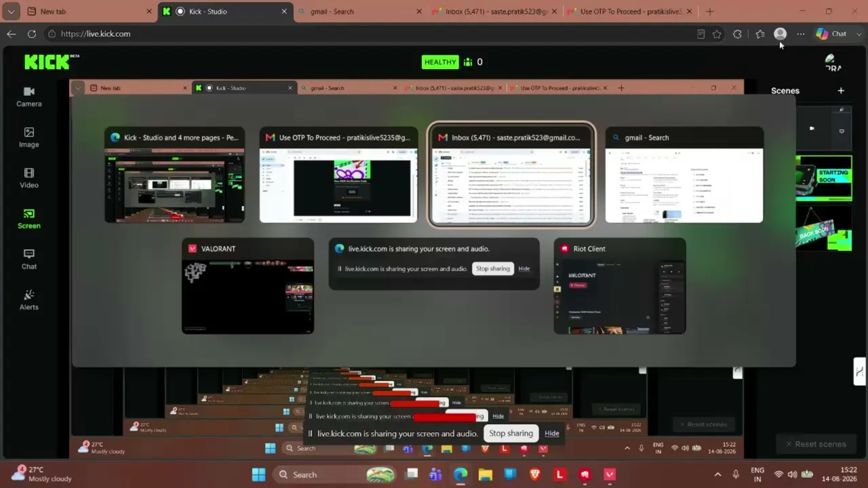Open the Image source in Kick sidebar
This screenshot has width=868, height=488.
(x=29, y=138)
